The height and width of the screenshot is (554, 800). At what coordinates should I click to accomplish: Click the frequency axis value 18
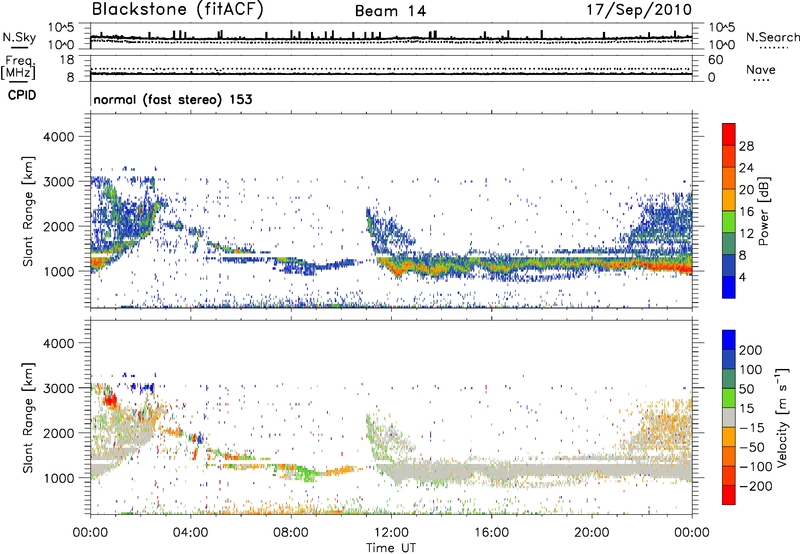coord(67,60)
